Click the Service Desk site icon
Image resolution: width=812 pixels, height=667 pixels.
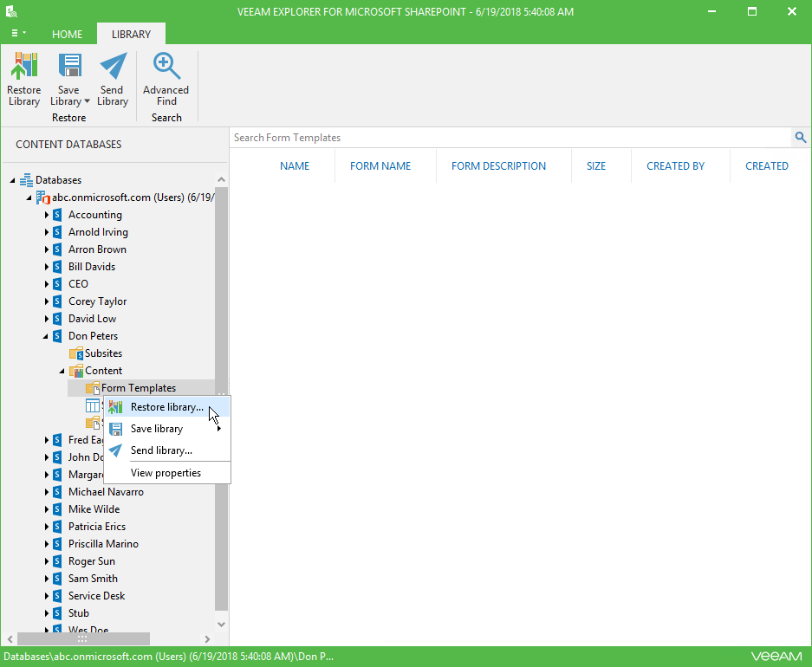pyautogui.click(x=57, y=596)
